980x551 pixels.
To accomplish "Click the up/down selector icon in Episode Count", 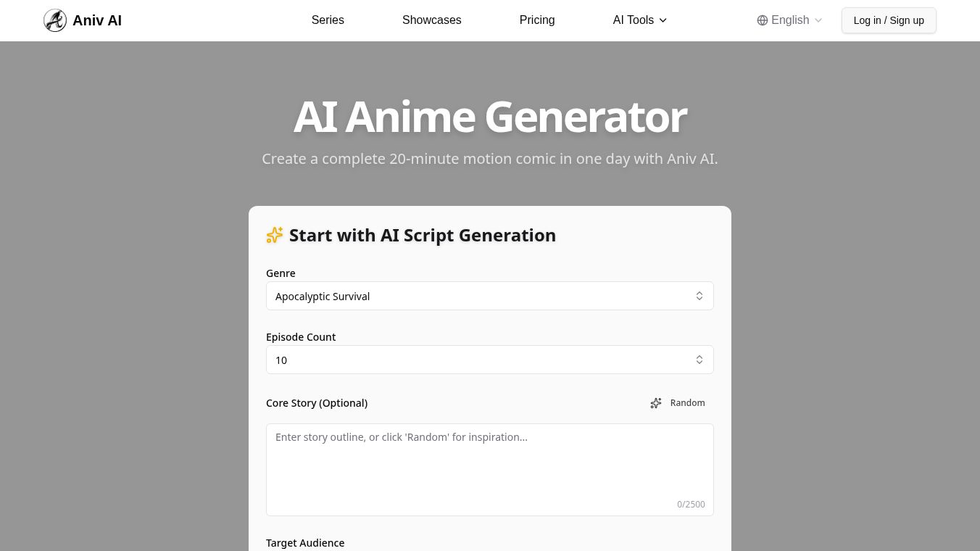I will point(699,360).
